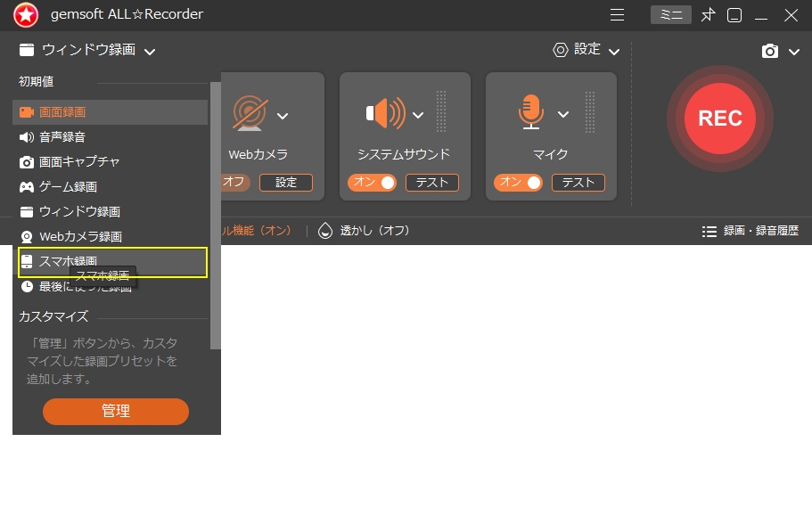Click the orange 管理 button
This screenshot has height=524, width=812.
pos(116,411)
